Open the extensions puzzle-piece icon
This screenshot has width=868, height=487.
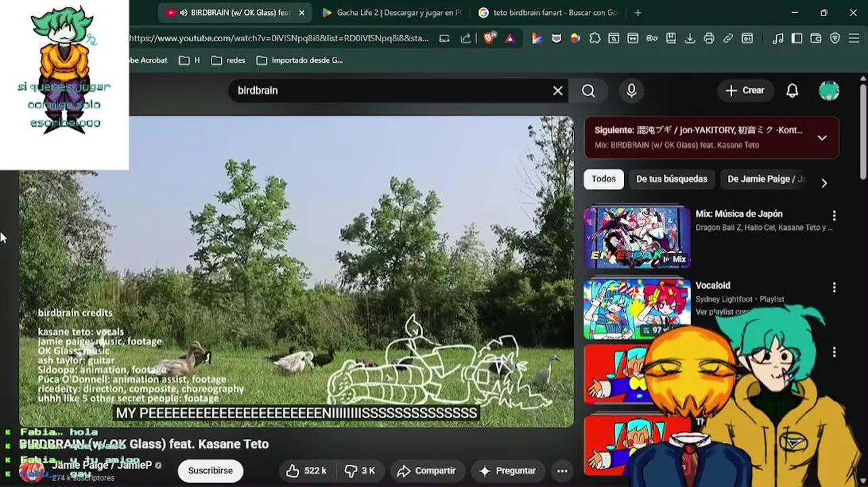[595, 39]
